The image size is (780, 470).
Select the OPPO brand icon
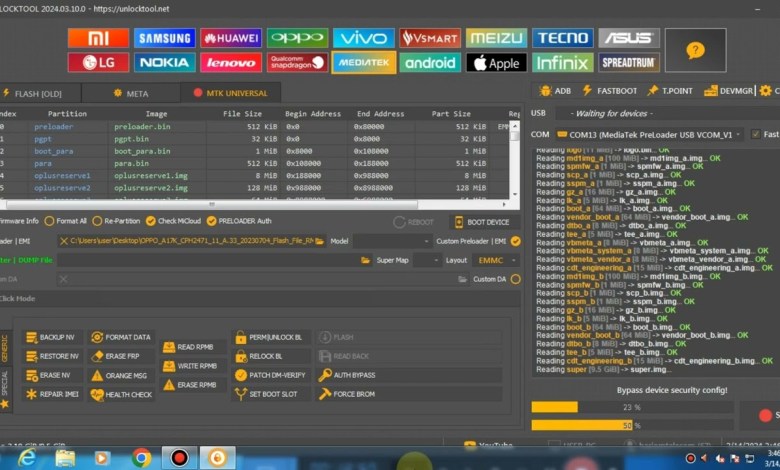tap(297, 38)
